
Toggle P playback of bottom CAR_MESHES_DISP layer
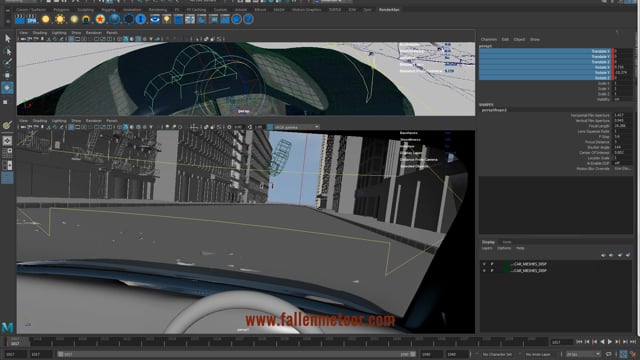click(x=492, y=271)
